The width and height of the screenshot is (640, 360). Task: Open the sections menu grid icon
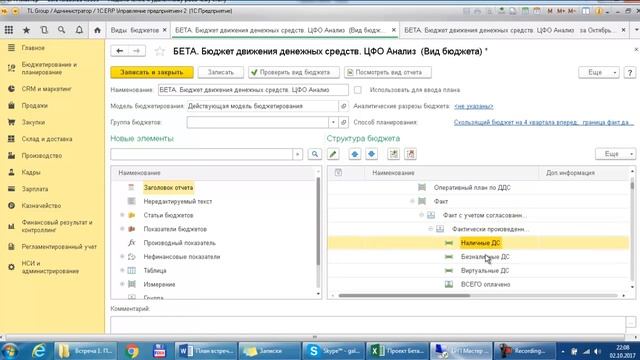click(9, 30)
